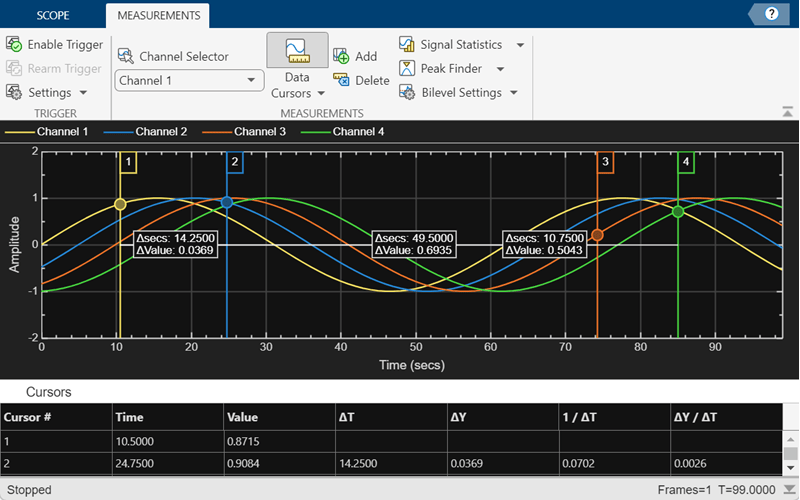This screenshot has width=800, height=500.
Task: Click the T=99.0000 status entry
Action: tap(746, 490)
